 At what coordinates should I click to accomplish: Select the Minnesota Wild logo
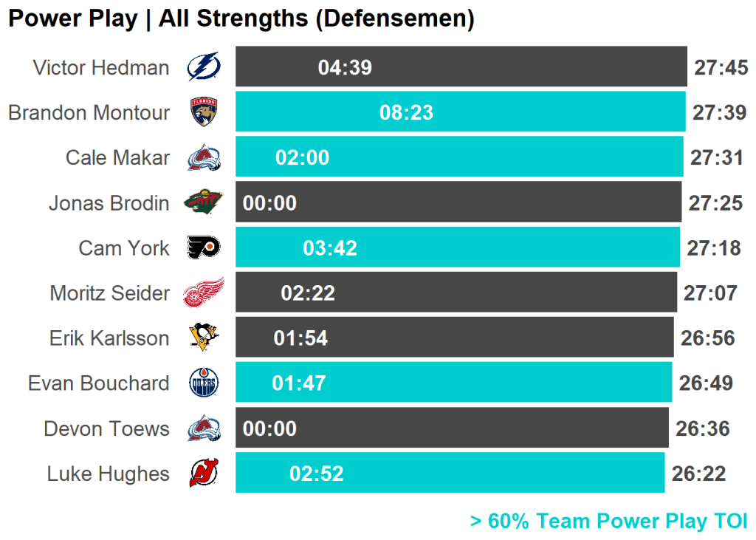click(203, 202)
